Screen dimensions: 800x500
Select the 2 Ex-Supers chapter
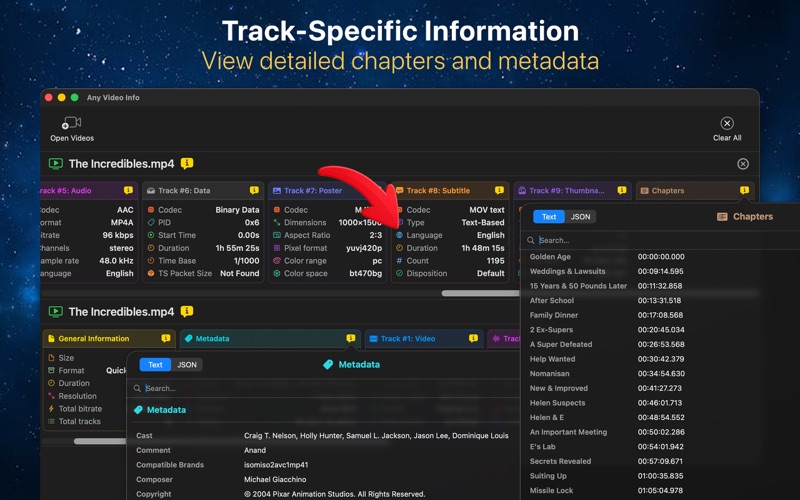click(658, 330)
